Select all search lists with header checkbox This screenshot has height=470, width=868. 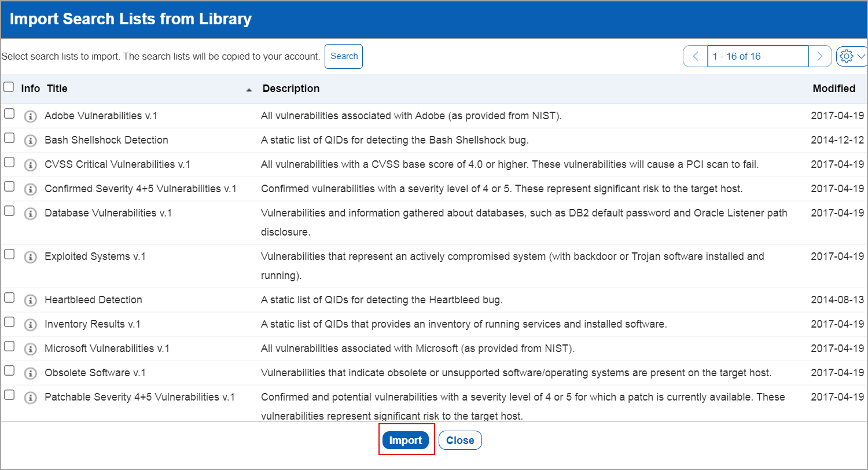(9, 87)
